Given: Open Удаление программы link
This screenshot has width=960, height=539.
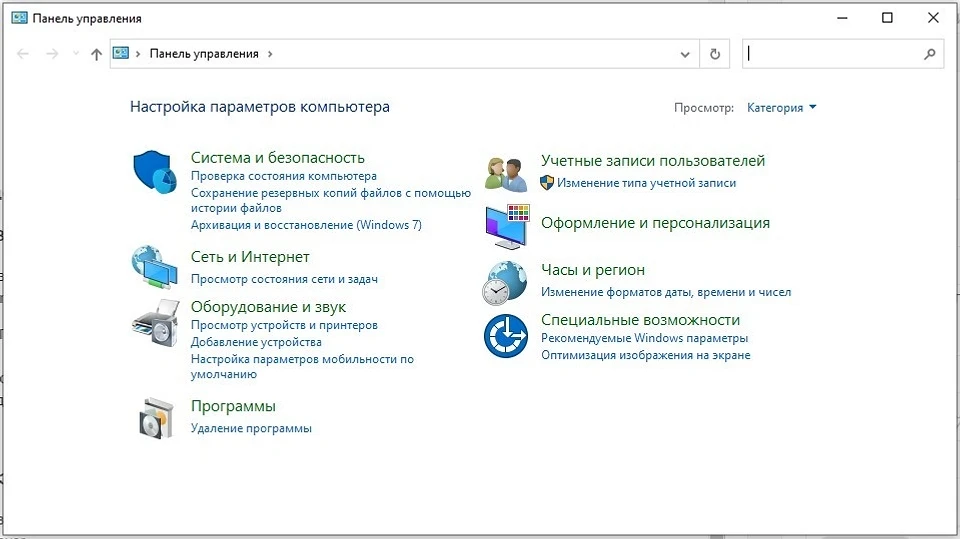Looking at the screenshot, I should [x=251, y=428].
